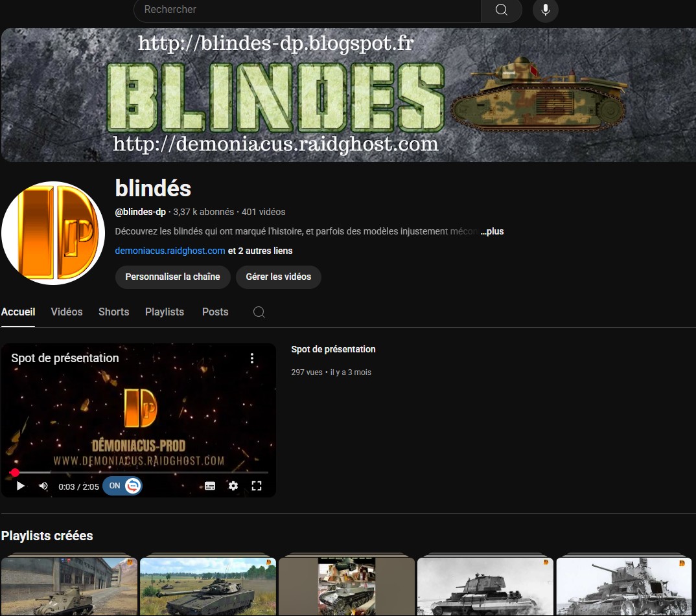This screenshot has width=696, height=616.
Task: Click the search magnifier button
Action: 501,10
